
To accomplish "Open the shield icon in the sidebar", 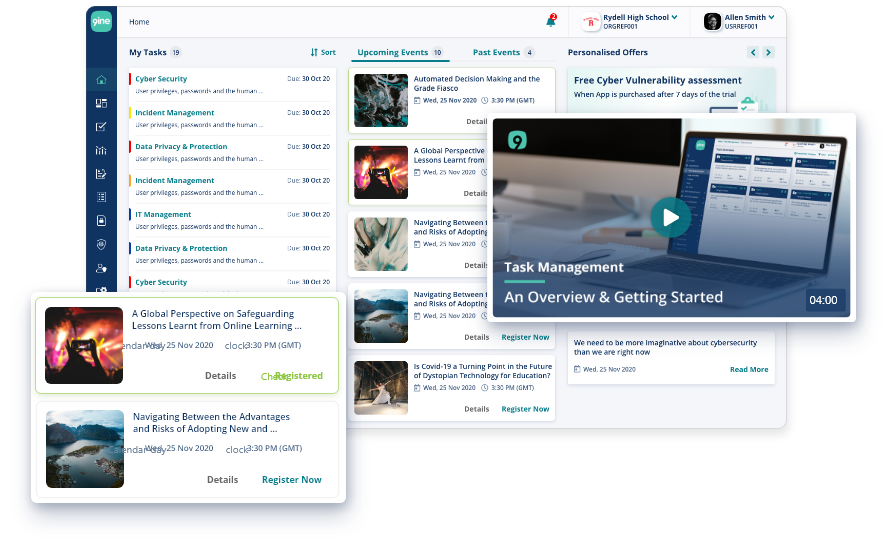I will pos(101,244).
